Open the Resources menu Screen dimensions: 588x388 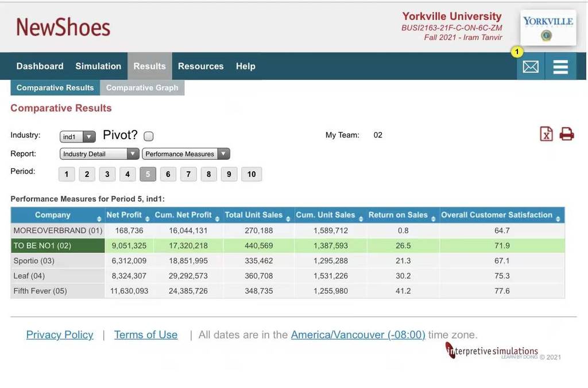click(200, 66)
